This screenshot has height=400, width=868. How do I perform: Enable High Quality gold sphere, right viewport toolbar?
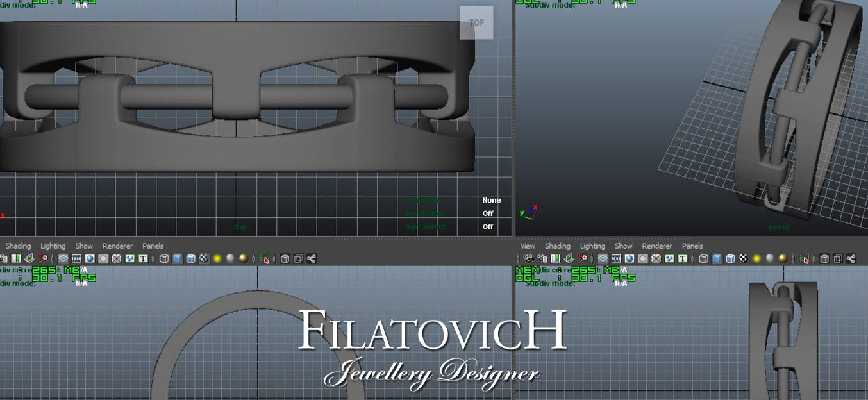pos(783,258)
